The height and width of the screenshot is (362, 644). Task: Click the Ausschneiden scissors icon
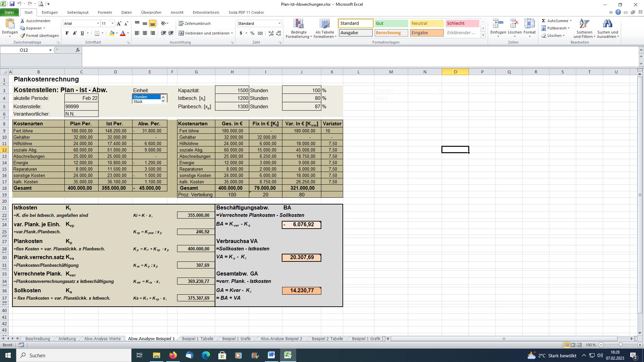click(x=22, y=21)
